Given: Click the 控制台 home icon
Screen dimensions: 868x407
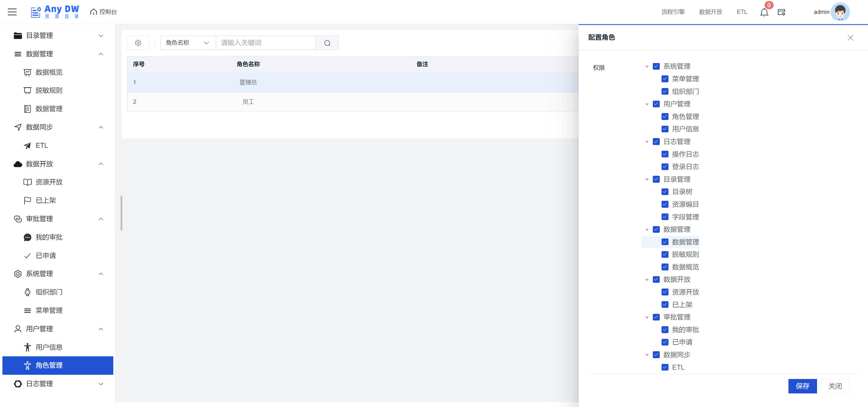Looking at the screenshot, I should point(93,12).
